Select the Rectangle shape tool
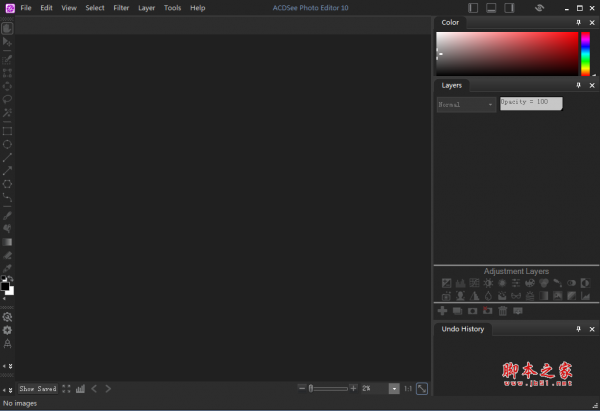This screenshot has height=411, width=600. coord(7,131)
